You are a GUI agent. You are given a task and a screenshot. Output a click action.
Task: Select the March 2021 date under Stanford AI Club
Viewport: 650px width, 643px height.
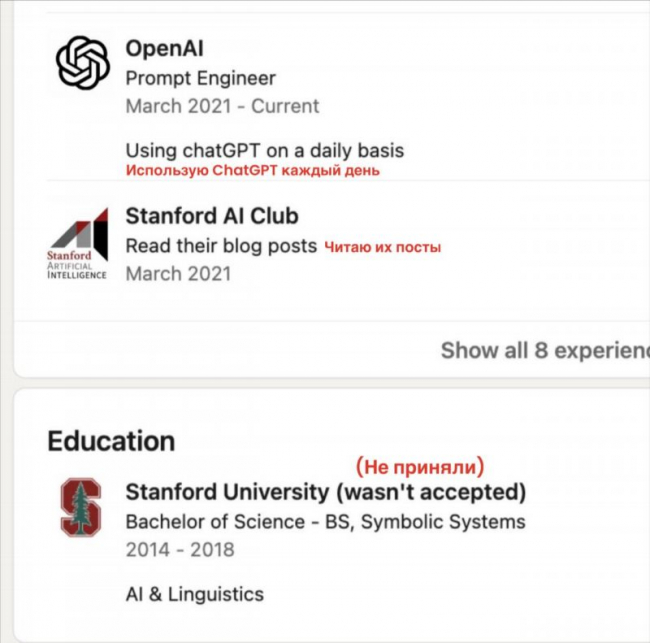coord(178,274)
